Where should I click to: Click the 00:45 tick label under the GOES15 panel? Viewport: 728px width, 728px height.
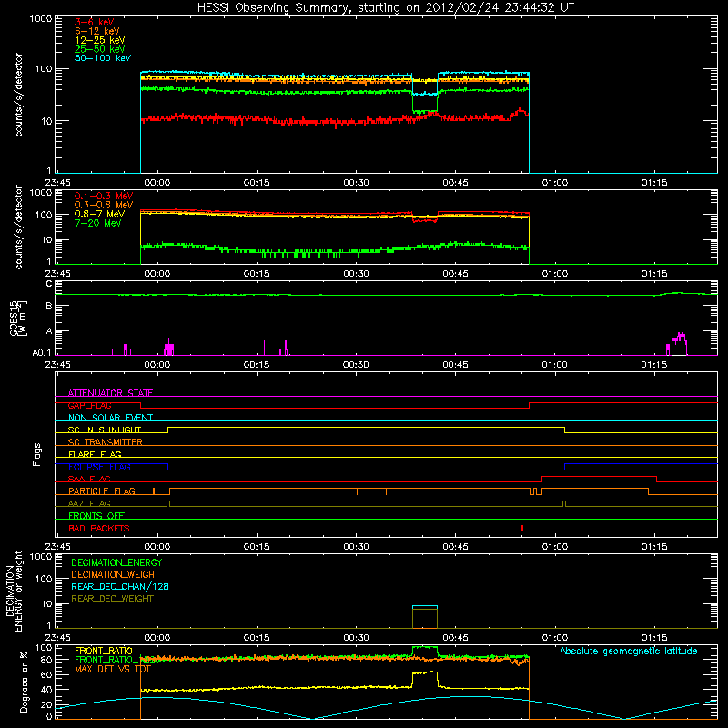click(456, 365)
